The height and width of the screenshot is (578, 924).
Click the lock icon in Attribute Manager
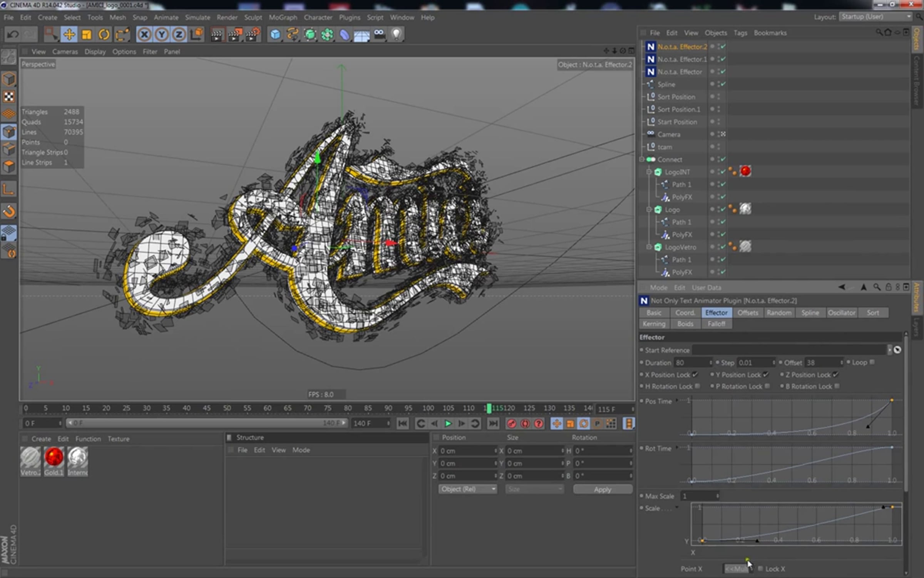coord(888,287)
